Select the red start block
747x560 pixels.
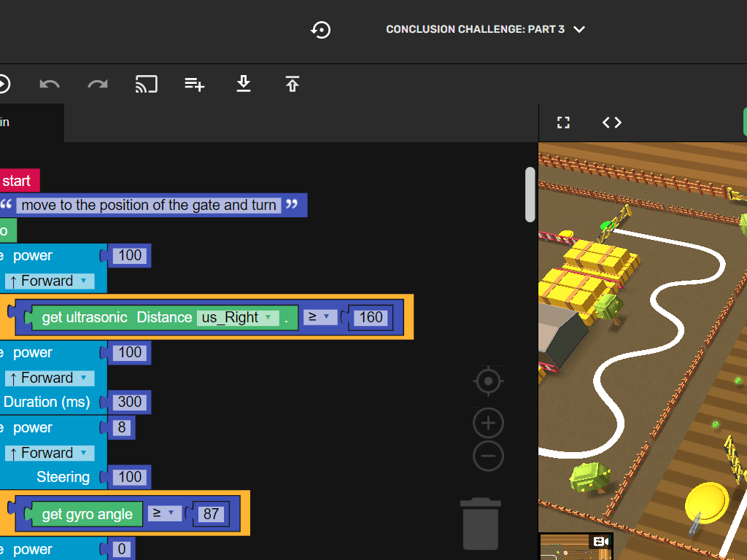[x=18, y=181]
